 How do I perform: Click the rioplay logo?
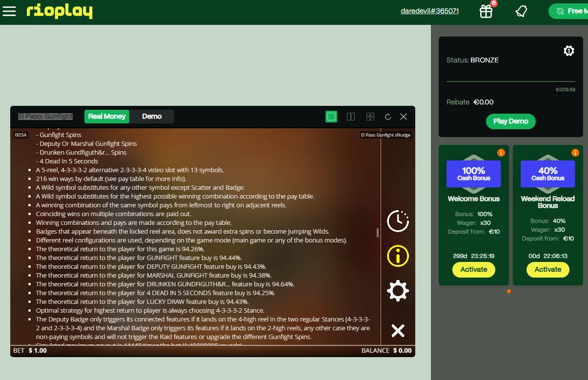(59, 11)
